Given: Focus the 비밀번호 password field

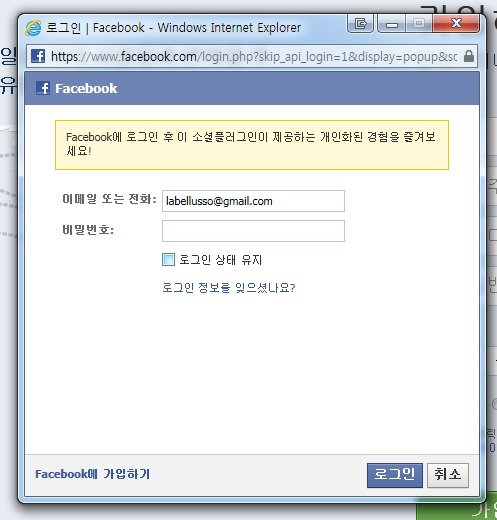Looking at the screenshot, I should point(253,231).
